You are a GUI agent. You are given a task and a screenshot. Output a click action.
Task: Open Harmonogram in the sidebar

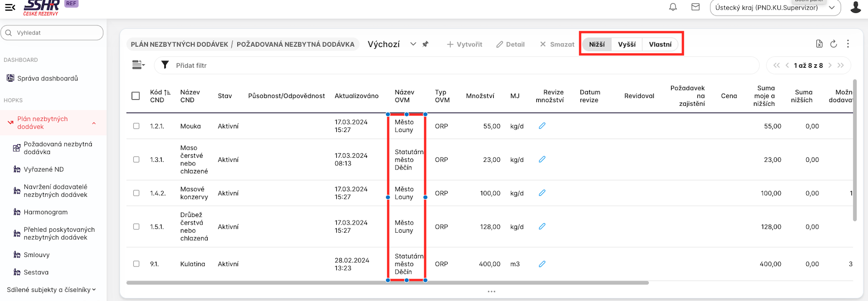(46, 212)
